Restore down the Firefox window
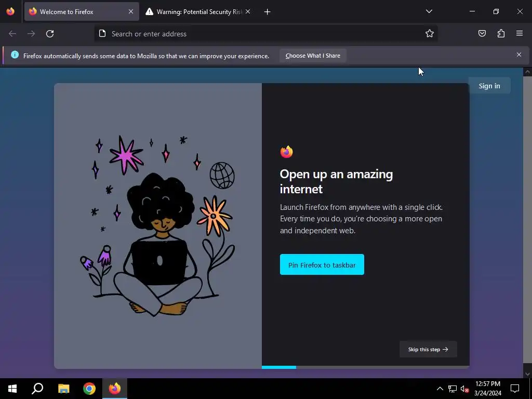The height and width of the screenshot is (399, 532). (496, 11)
